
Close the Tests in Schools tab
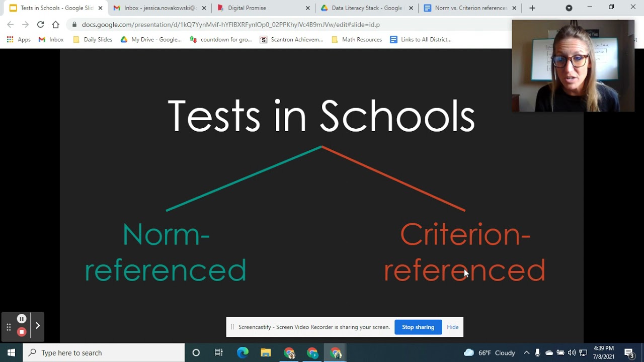pyautogui.click(x=100, y=8)
